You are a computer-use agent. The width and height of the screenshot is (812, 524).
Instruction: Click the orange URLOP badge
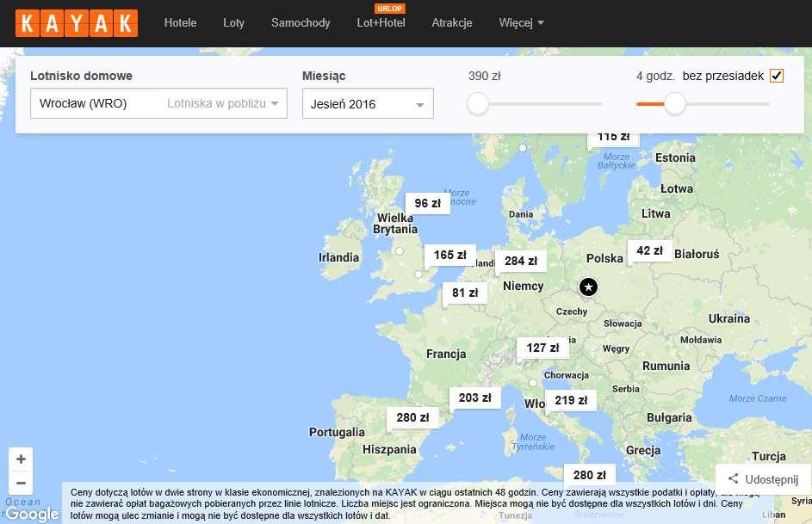point(389,9)
